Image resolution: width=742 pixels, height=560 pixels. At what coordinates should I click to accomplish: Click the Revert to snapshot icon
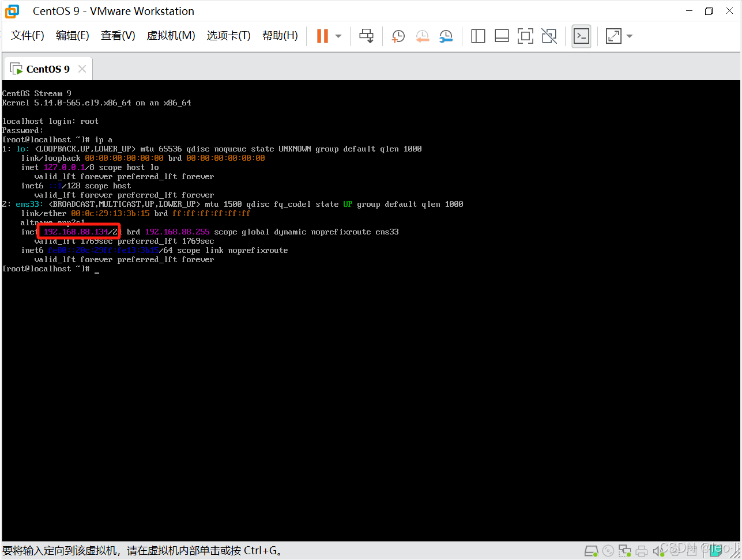pyautogui.click(x=422, y=36)
